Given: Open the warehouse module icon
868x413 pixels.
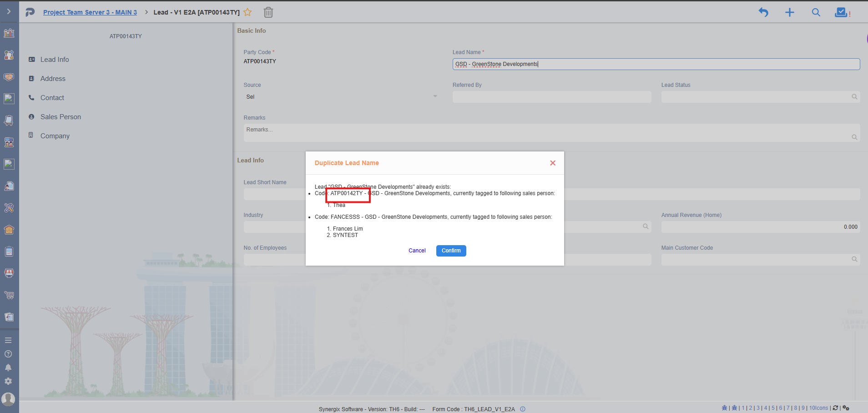Looking at the screenshot, I should (x=9, y=230).
